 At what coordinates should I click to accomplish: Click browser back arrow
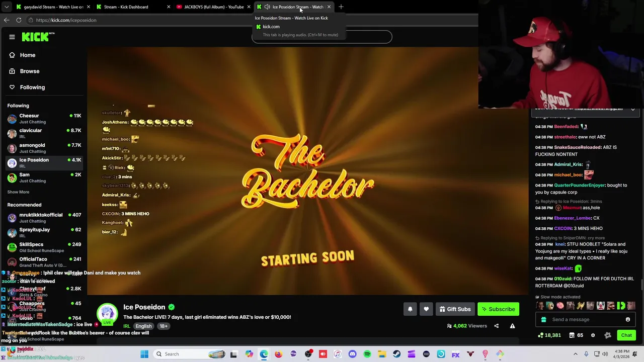(x=7, y=20)
